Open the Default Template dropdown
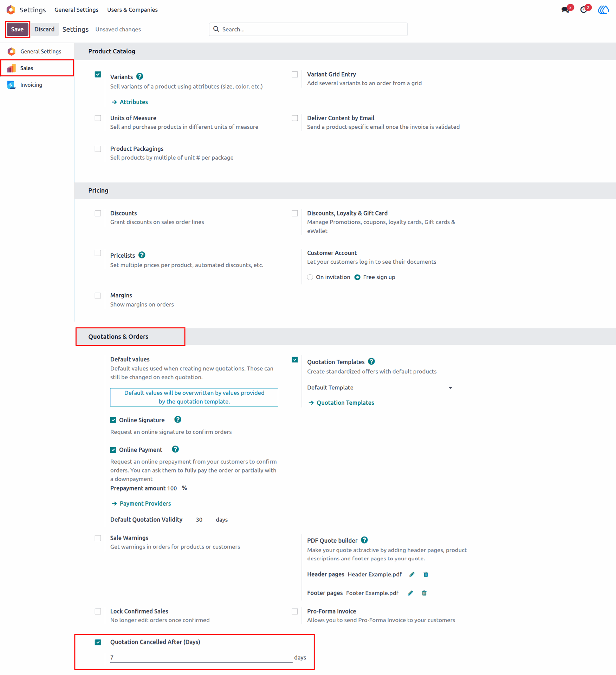The image size is (616, 675). click(380, 387)
